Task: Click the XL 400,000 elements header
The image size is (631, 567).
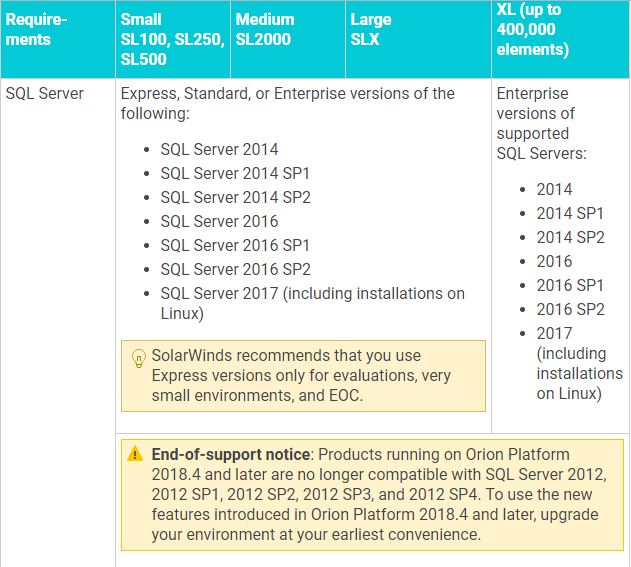Action: [x=535, y=30]
